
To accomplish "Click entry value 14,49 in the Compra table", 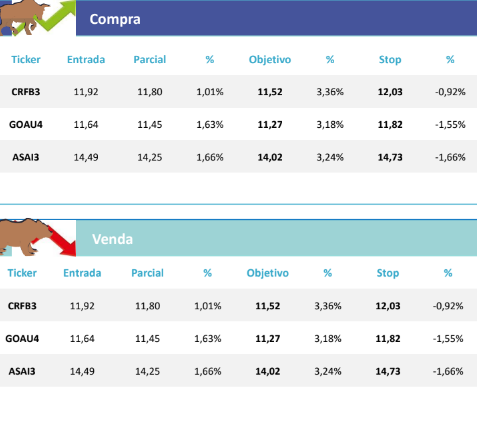I will coord(86,157).
